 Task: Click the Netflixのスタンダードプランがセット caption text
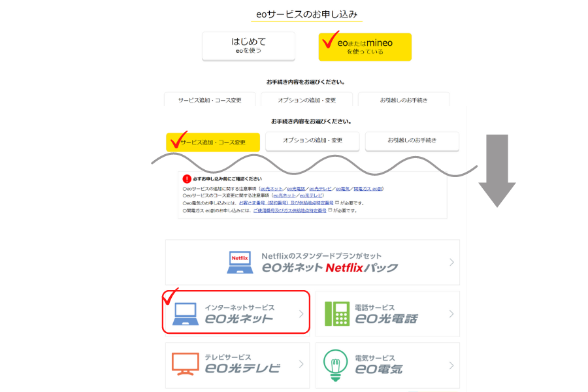(x=321, y=256)
